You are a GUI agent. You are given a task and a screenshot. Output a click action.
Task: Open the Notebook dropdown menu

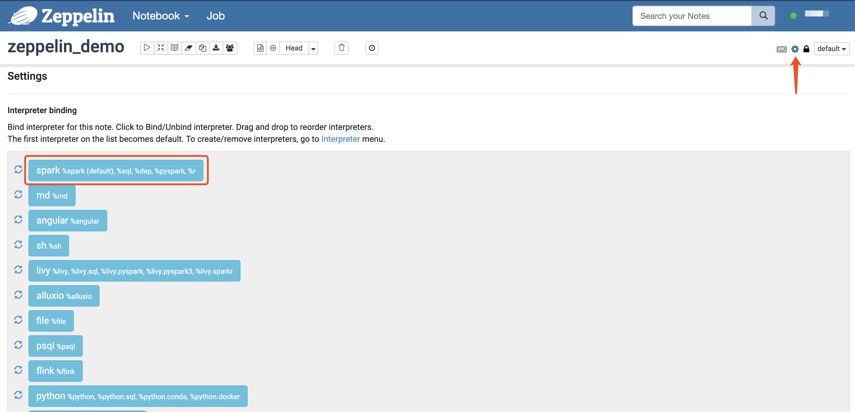161,16
